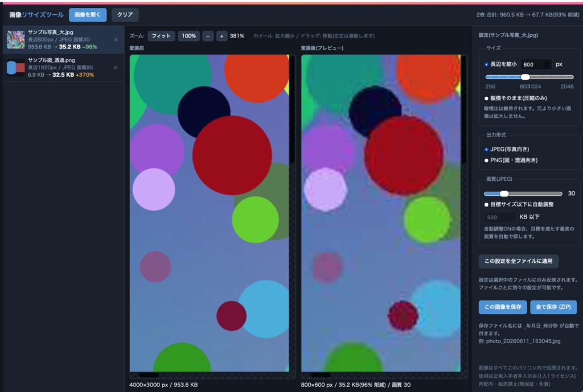583x392 pixels.
Task: Select the サンプル図_透過.png thumbnail
Action: (x=15, y=68)
